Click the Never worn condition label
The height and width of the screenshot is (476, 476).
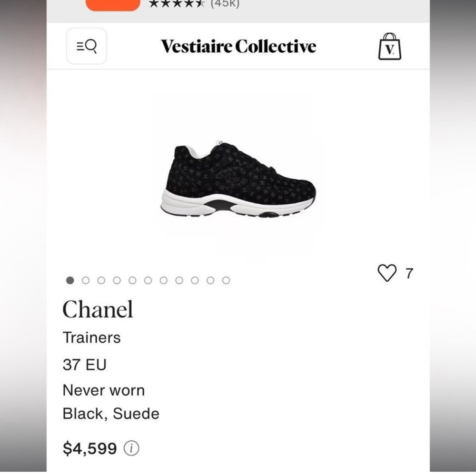click(x=104, y=390)
